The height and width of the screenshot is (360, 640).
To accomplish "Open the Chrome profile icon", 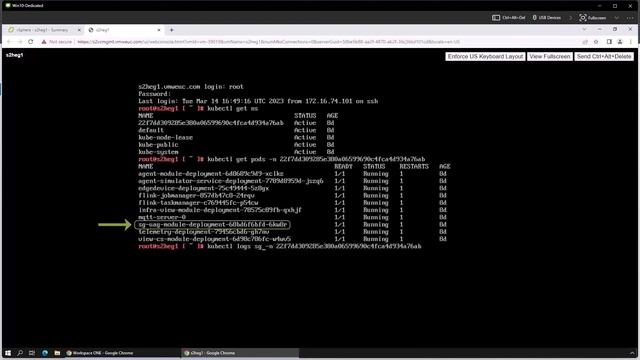I will pyautogui.click(x=620, y=42).
